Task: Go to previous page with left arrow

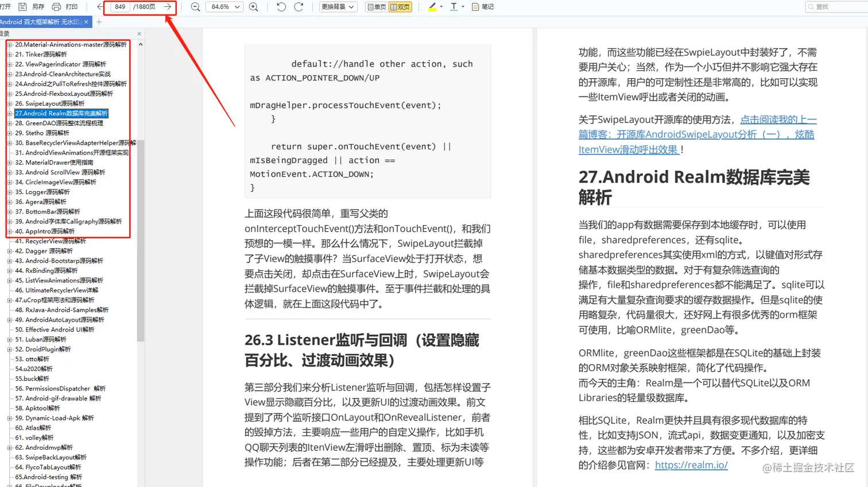Action: pos(100,7)
